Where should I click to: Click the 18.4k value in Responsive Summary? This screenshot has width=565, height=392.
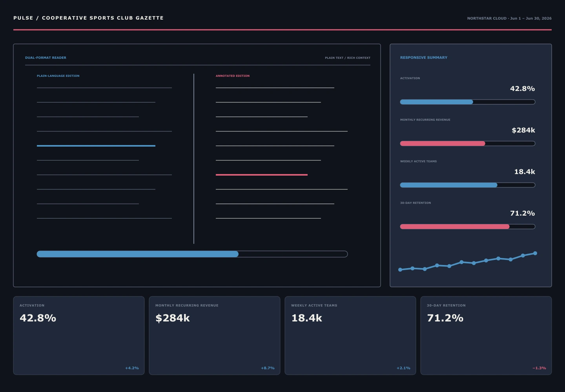coord(525,172)
